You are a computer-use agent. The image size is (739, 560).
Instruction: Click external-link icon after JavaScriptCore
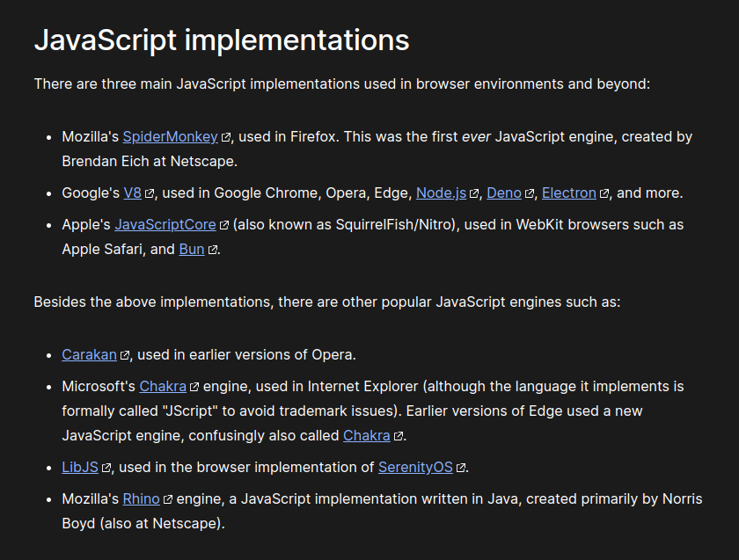click(x=223, y=225)
